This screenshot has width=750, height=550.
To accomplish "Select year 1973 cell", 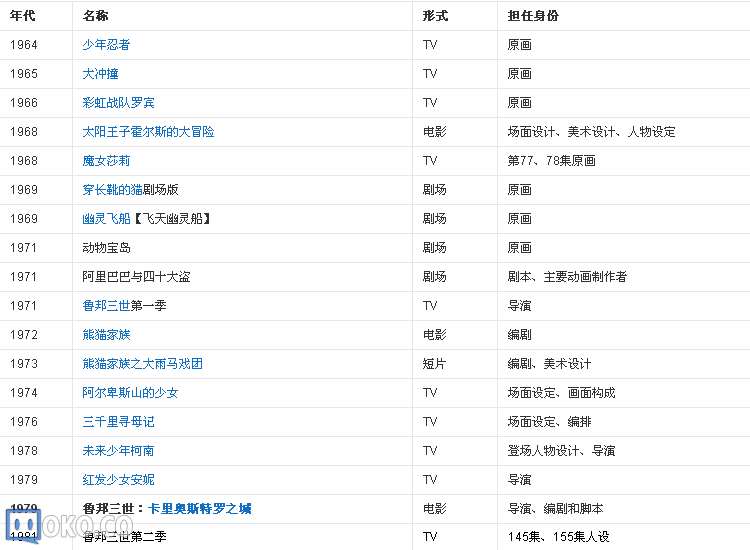I will [x=24, y=364].
